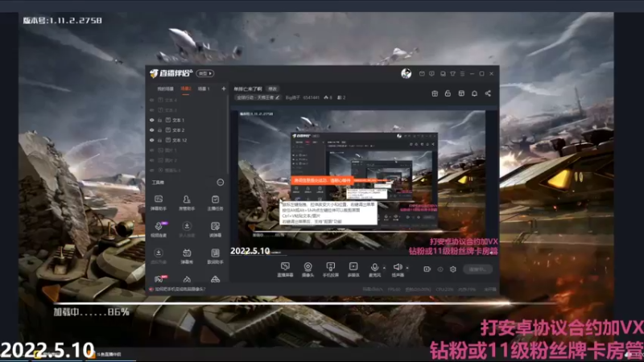The image size is (644, 362).
Task: Select 文本 2 layer row
Action: click(187, 130)
